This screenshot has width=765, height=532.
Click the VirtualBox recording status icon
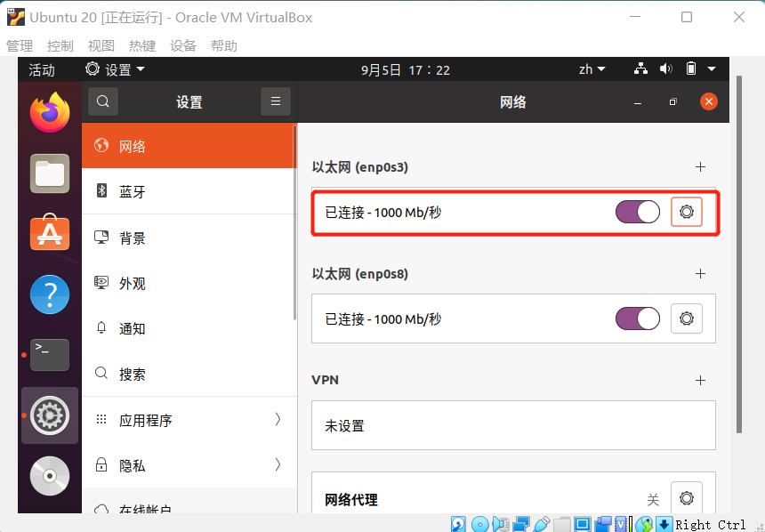(603, 524)
